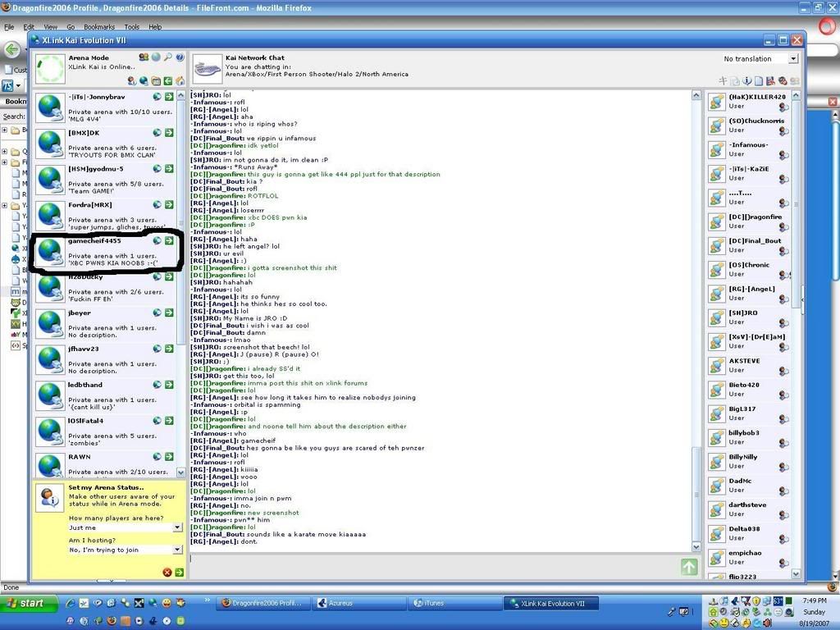Click the green back arrow in Arena toolbar
This screenshot has height=630, width=840.
[x=168, y=81]
